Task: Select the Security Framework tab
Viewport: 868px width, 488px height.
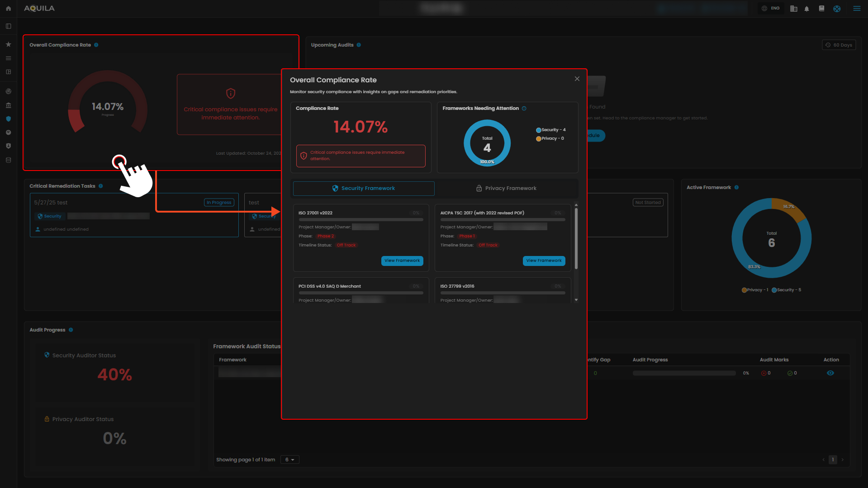Action: (364, 188)
